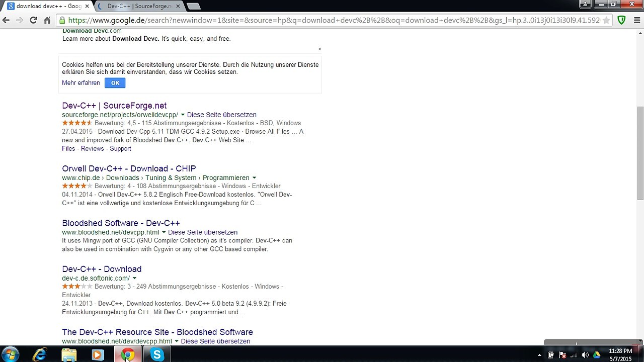Translate The Dev-C++ Resource Site result

pyautogui.click(x=215, y=341)
